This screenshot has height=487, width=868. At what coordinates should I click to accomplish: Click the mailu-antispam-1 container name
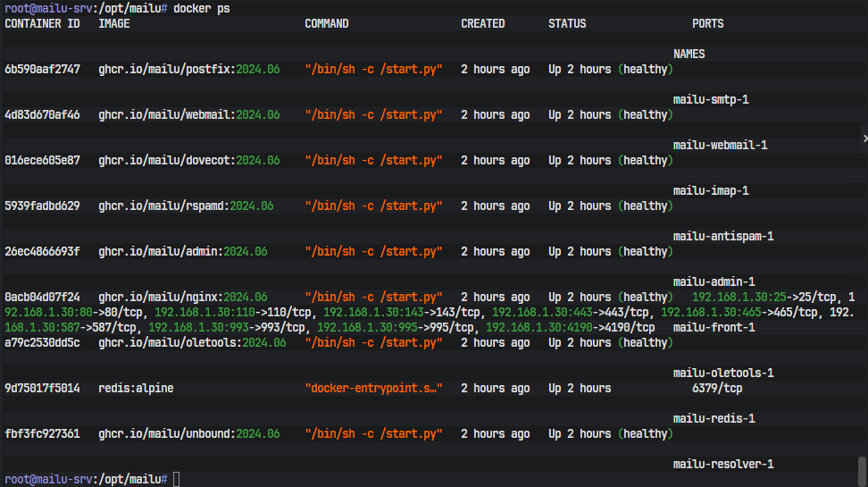pyautogui.click(x=723, y=236)
